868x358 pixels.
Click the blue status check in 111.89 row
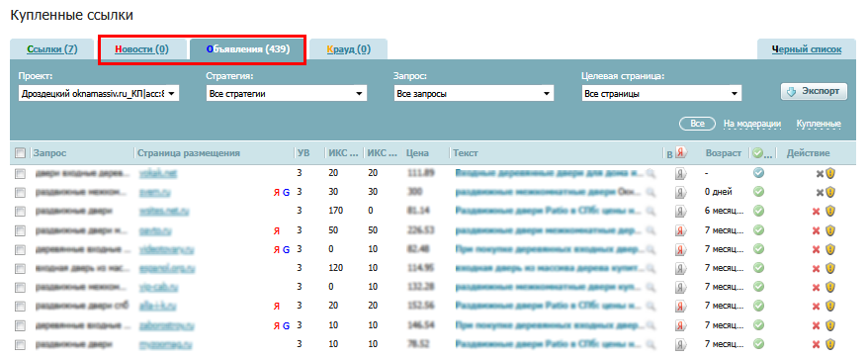click(759, 173)
